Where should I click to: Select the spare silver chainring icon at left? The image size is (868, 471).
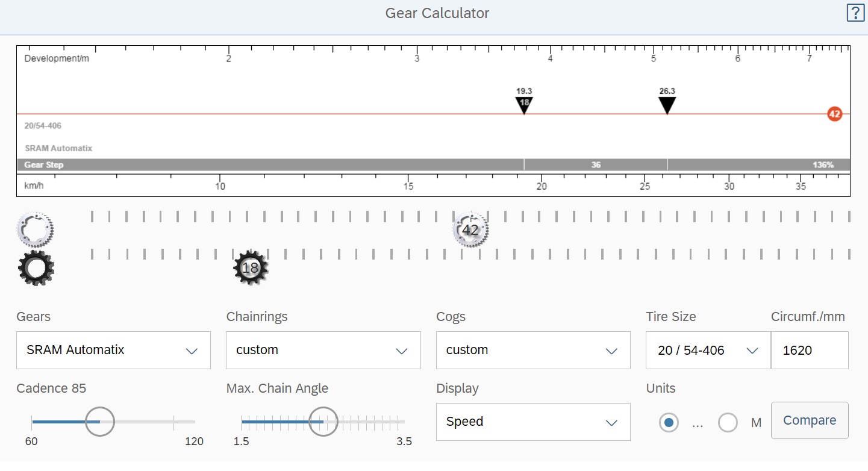click(36, 229)
